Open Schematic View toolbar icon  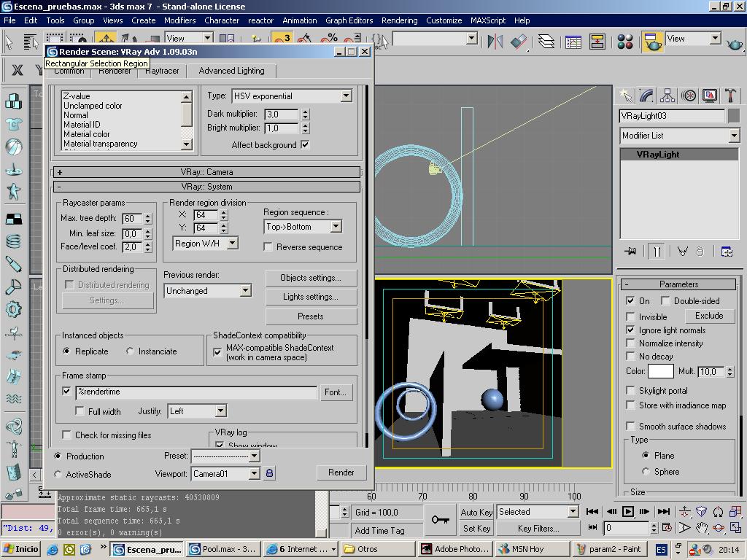coord(597,42)
